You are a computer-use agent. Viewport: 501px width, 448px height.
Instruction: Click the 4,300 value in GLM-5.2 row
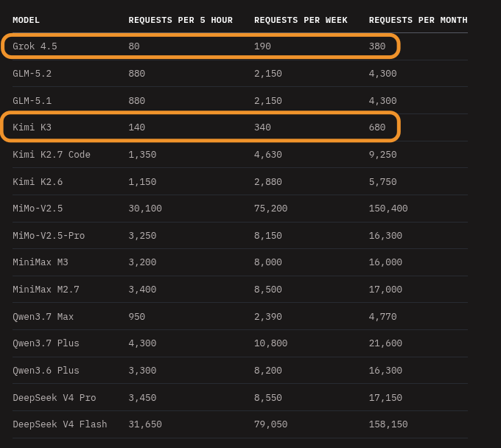[x=382, y=74]
